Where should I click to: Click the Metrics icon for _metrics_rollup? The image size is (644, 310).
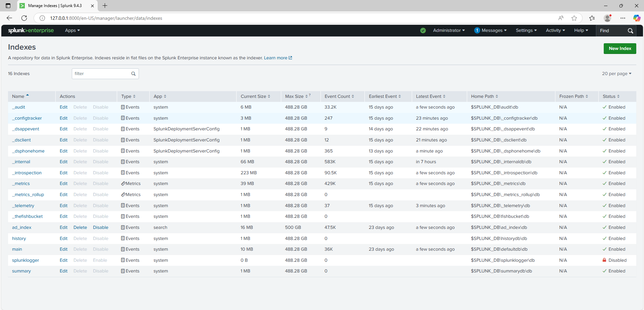pyautogui.click(x=123, y=195)
